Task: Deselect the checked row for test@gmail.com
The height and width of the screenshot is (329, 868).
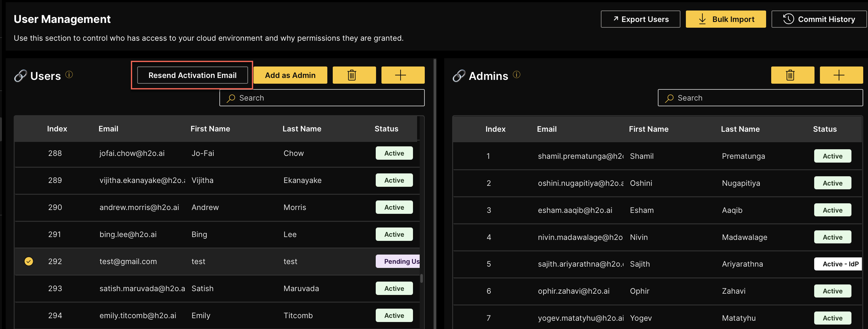Action: click(29, 261)
